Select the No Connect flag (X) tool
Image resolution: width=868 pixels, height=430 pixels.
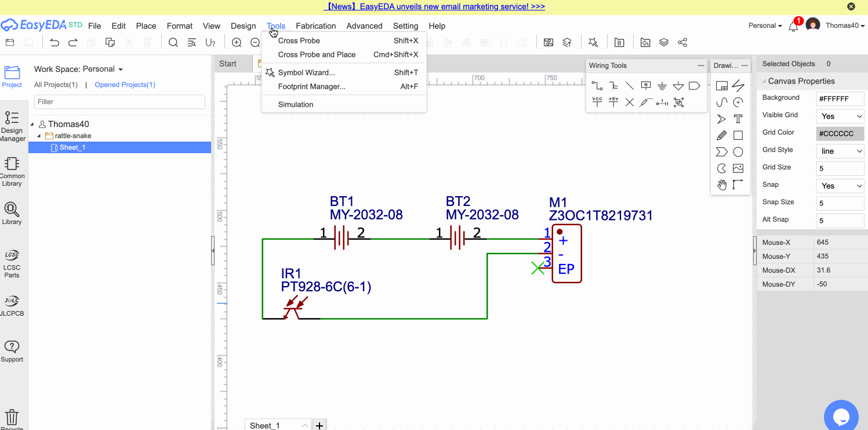coord(629,102)
